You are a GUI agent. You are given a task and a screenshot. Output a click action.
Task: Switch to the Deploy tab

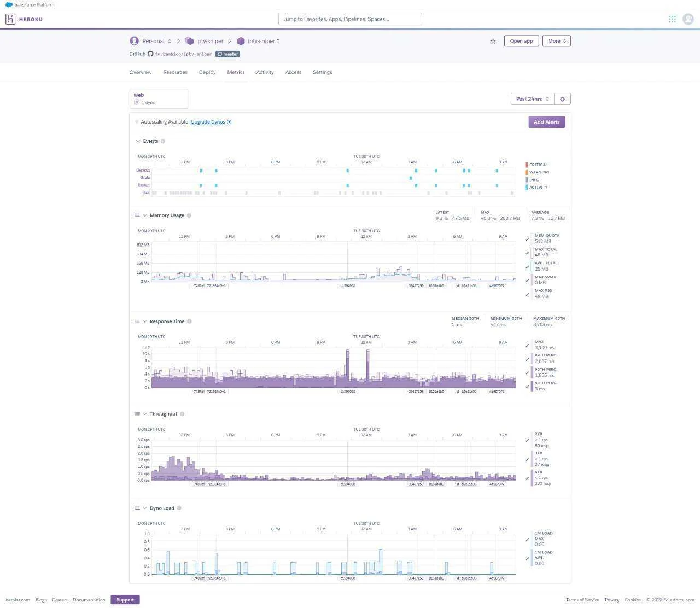tap(207, 72)
